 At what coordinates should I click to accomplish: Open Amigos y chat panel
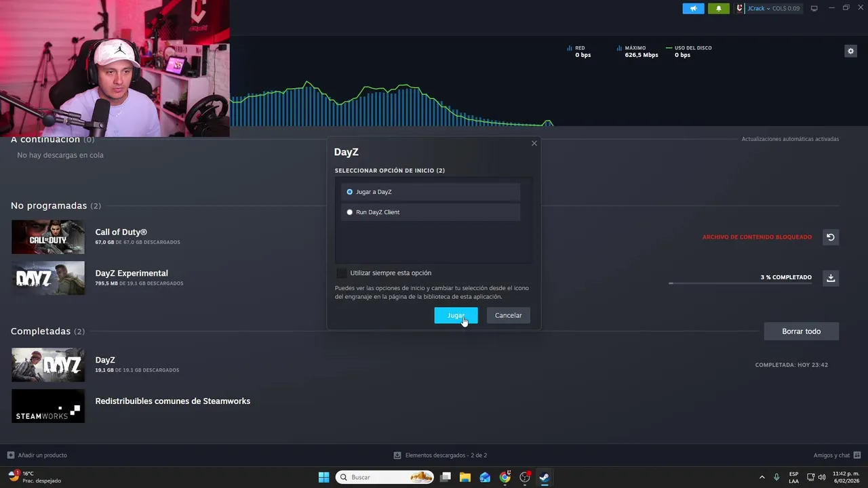tap(837, 455)
